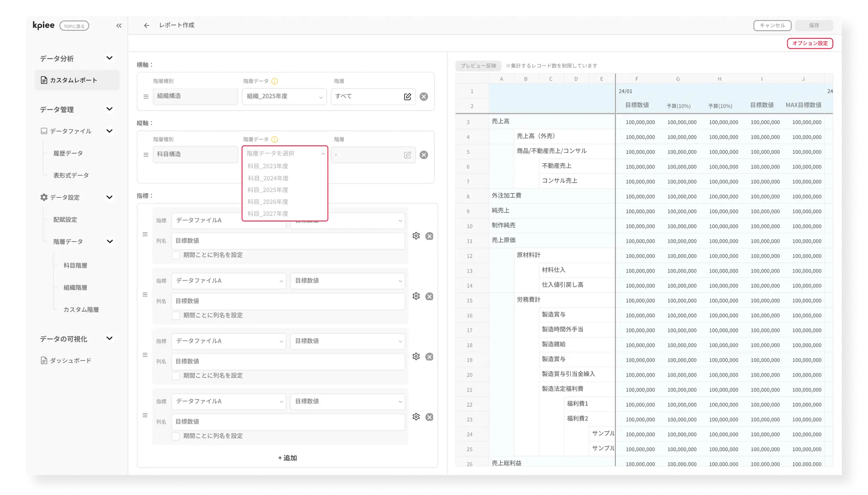Collapse the sidebar with double-chevron icon
The height and width of the screenshot is (495, 868).
pos(119,25)
